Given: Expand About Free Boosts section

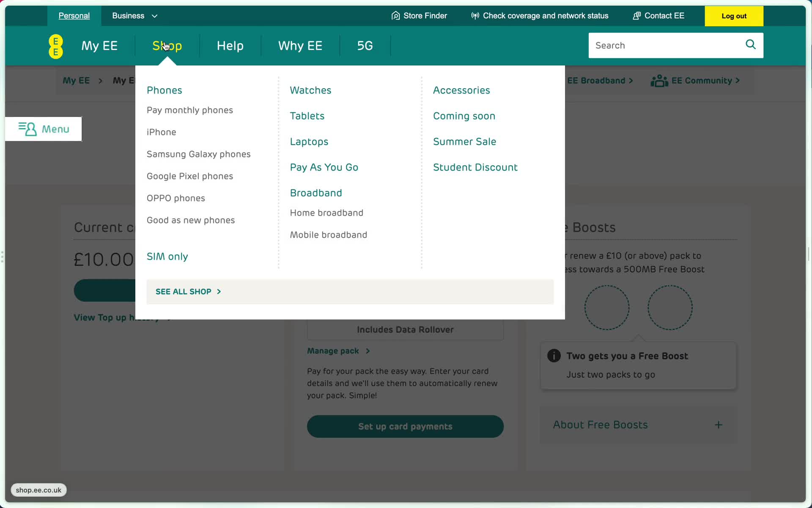Looking at the screenshot, I should (x=638, y=425).
